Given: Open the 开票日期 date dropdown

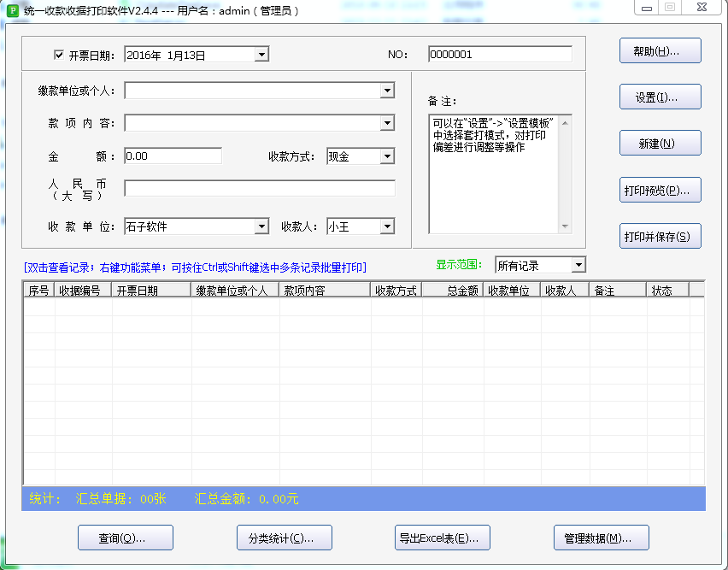Looking at the screenshot, I should pos(263,53).
